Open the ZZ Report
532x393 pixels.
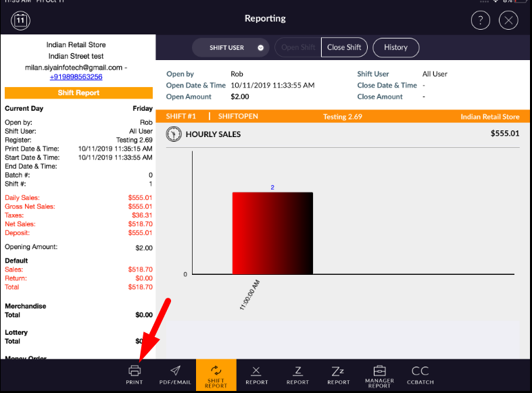[339, 374]
